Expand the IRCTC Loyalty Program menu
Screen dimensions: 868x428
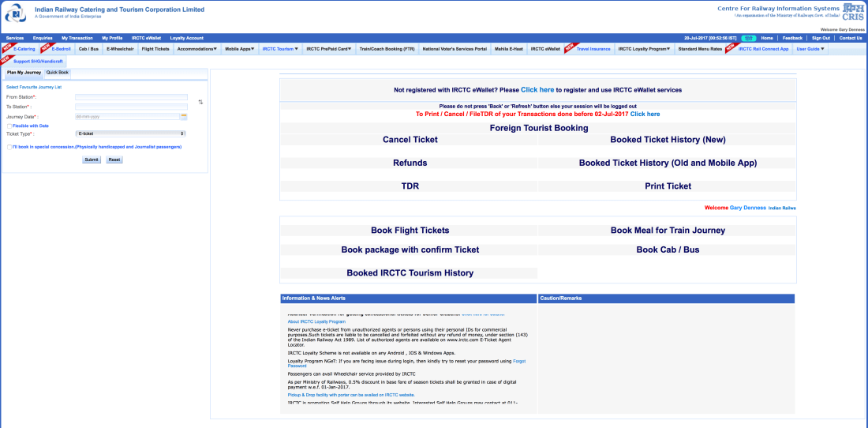[x=645, y=49]
